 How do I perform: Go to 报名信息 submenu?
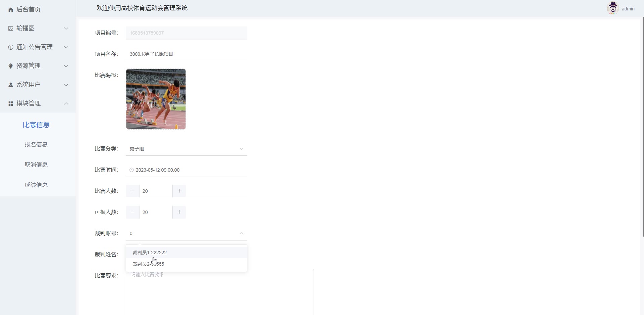tap(36, 144)
